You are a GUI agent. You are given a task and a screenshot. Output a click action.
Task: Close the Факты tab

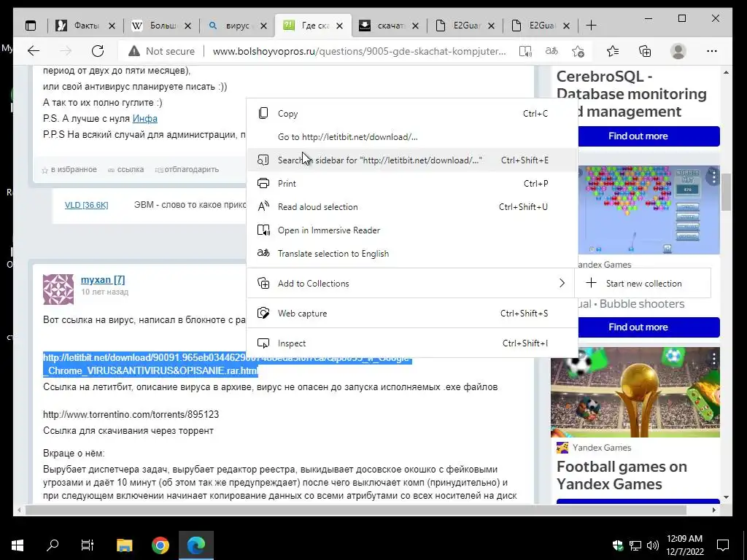(112, 26)
